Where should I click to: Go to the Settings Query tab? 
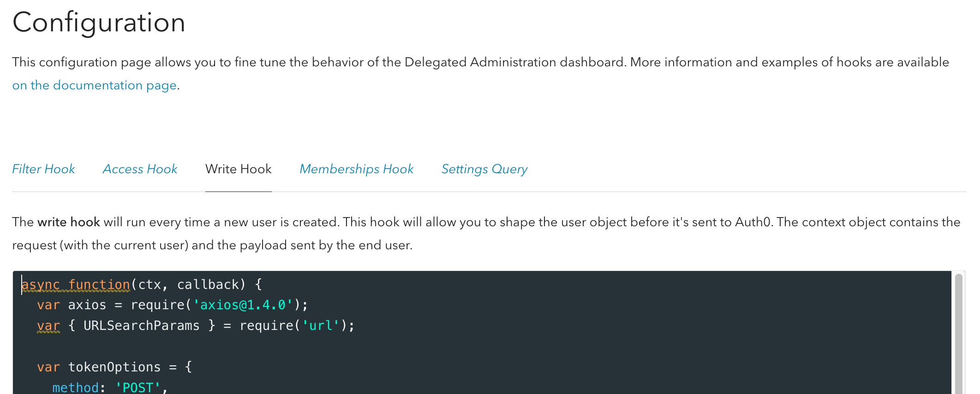point(484,169)
